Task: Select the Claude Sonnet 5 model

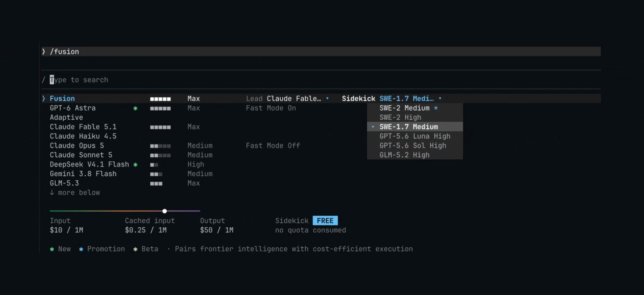Action: pos(81,155)
